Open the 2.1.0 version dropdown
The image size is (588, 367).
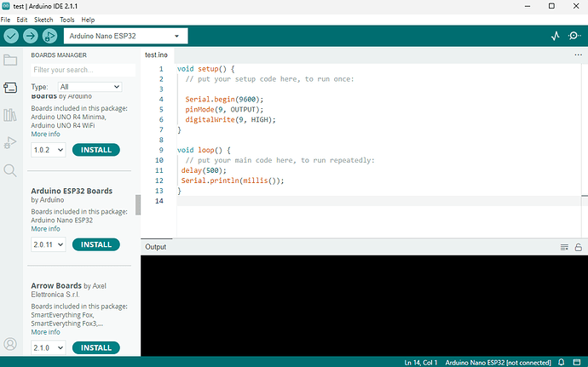49,348
